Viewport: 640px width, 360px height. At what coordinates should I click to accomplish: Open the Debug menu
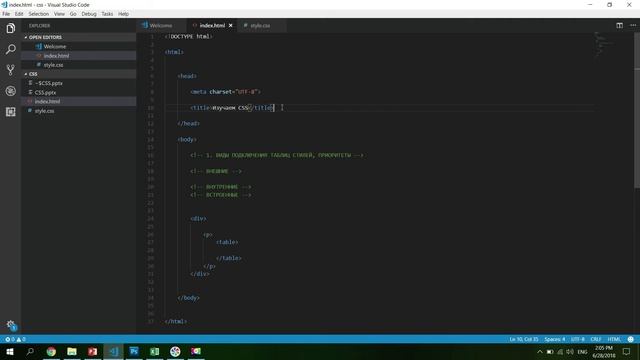click(x=89, y=14)
